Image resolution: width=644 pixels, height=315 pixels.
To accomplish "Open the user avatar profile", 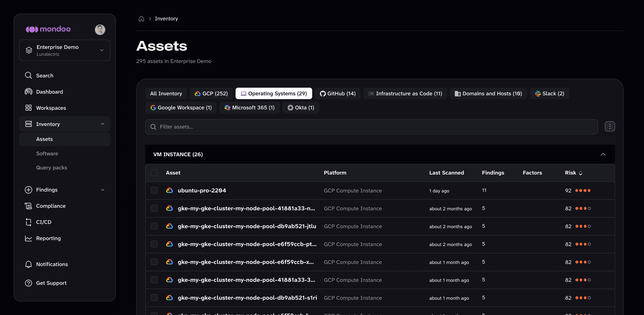I will pos(100,30).
